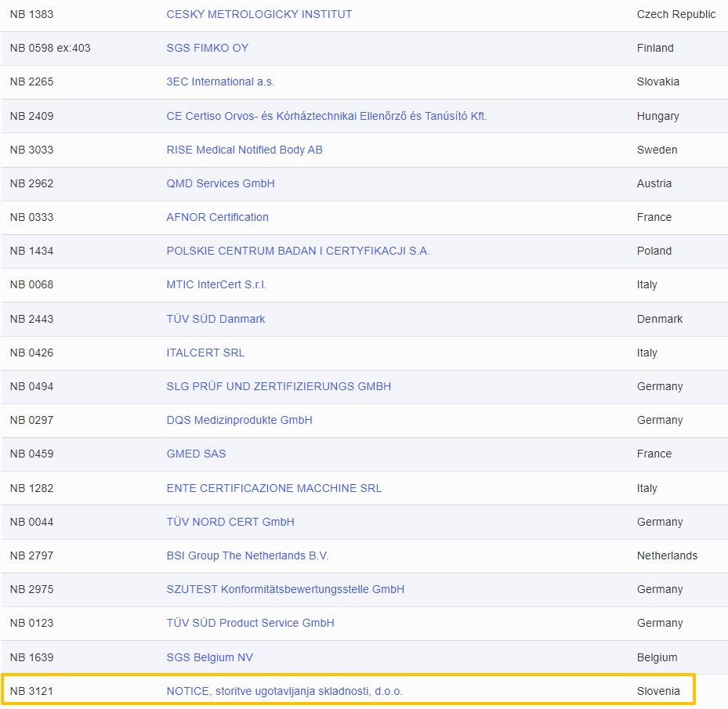Image resolution: width=728 pixels, height=709 pixels.
Task: Open DQS Medizinprodukte GmbH link
Action: point(239,420)
